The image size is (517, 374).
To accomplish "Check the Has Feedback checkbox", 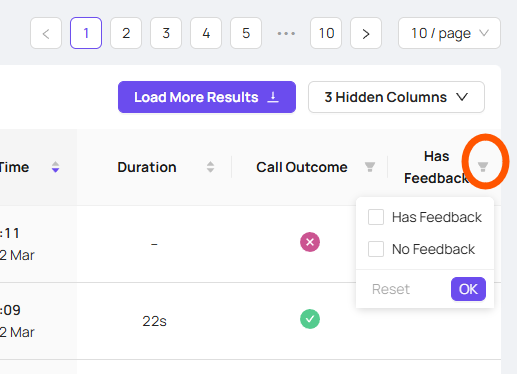I will pyautogui.click(x=376, y=217).
